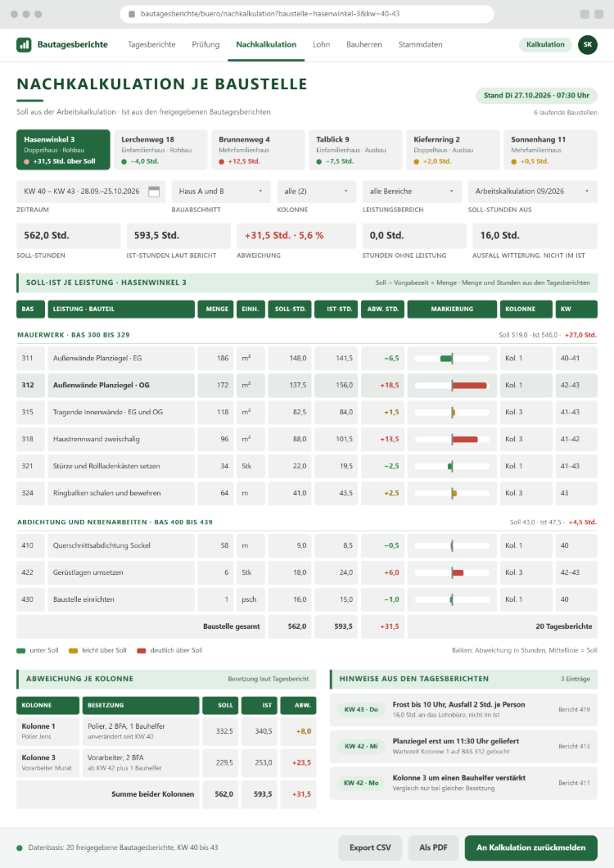Select the Hasenwinkel 3 site card
This screenshot has height=868, width=614.
tap(63, 150)
